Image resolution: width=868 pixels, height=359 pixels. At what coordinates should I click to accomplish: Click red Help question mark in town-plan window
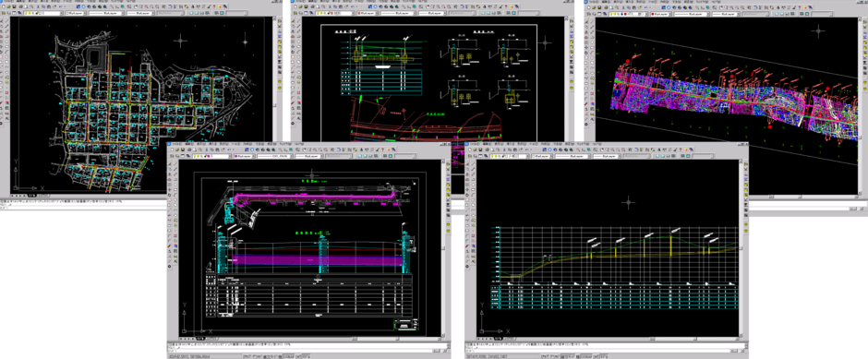point(214,6)
